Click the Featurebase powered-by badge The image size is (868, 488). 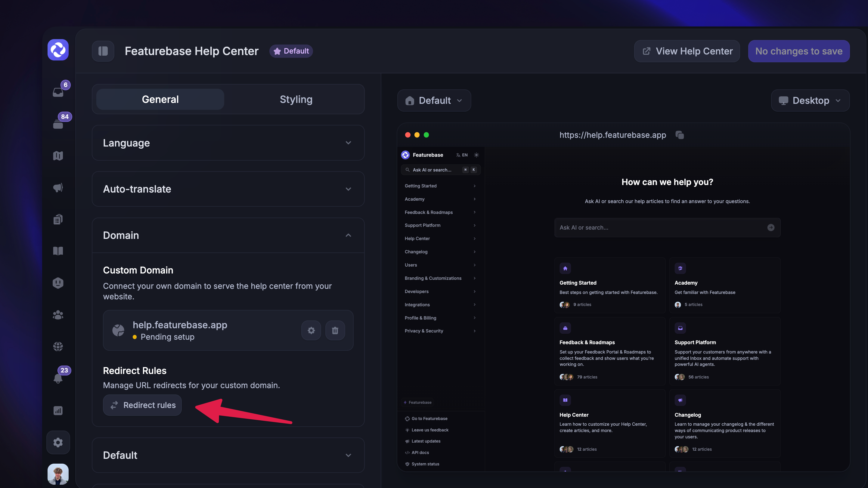tap(417, 403)
